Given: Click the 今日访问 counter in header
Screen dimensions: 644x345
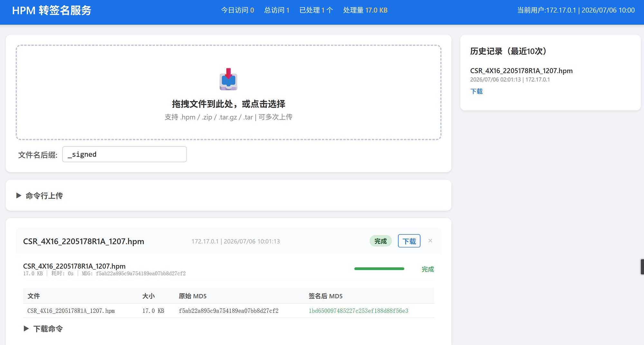Looking at the screenshot, I should tap(237, 10).
